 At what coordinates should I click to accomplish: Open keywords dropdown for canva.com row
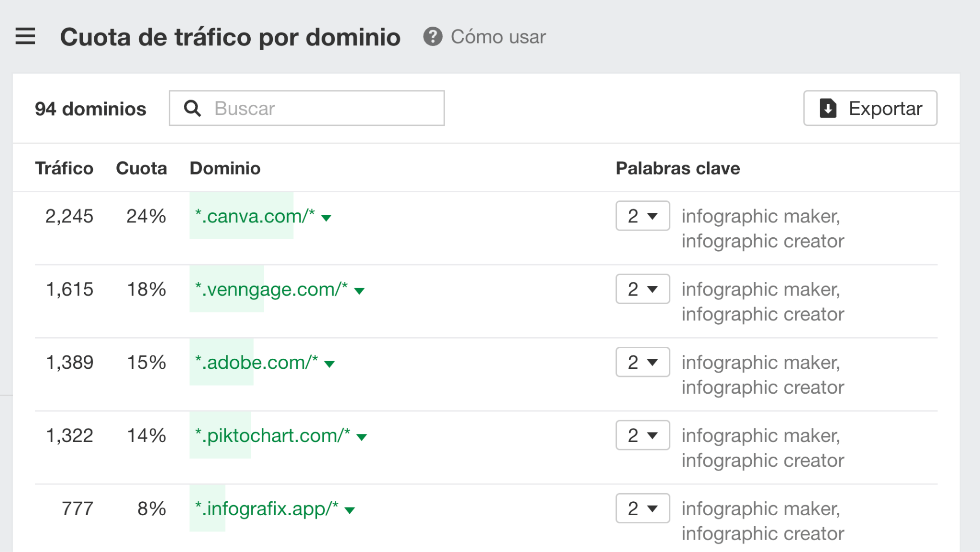point(642,216)
